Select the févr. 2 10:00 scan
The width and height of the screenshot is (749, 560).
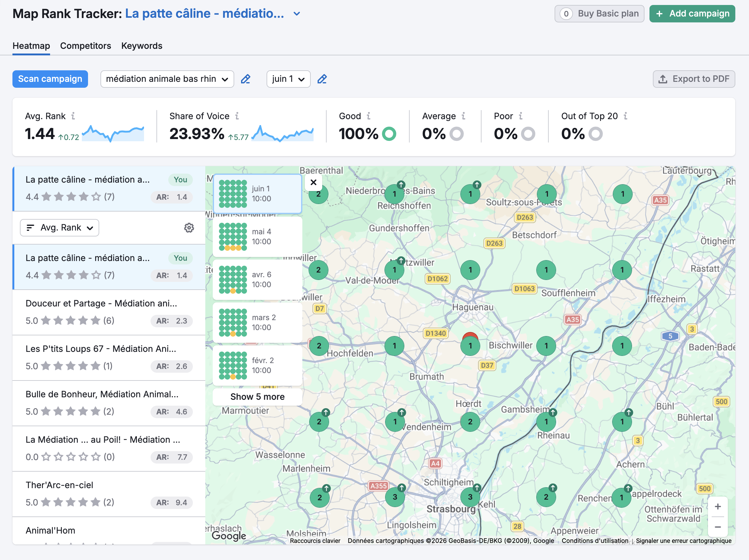[x=257, y=365]
